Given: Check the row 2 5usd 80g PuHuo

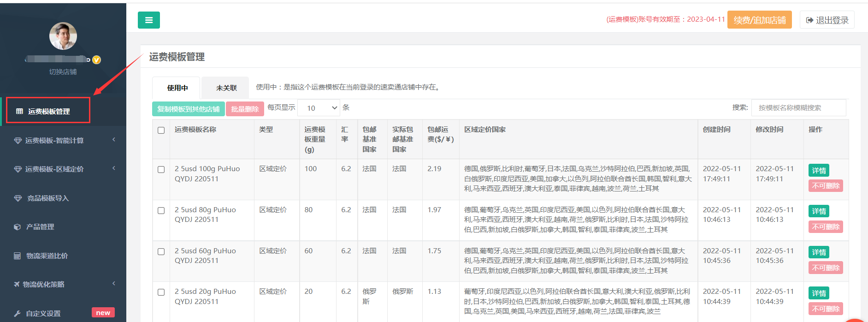Looking at the screenshot, I should (x=161, y=210).
